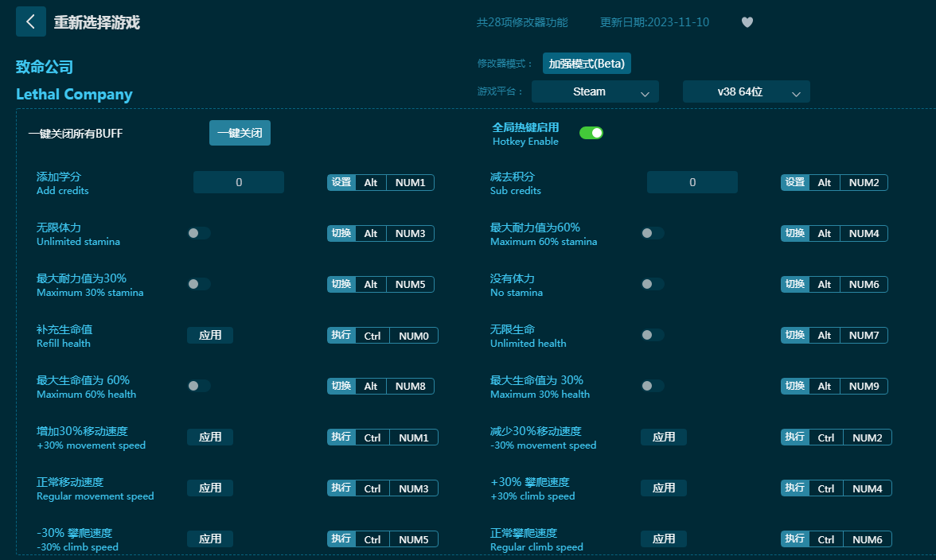Turn on Maximum 30% health
The image size is (936, 560).
pyautogui.click(x=653, y=386)
